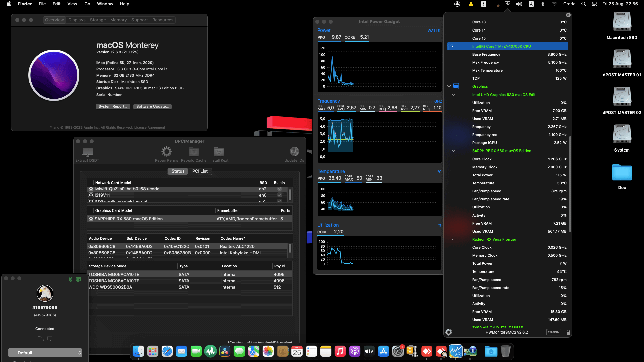Open Intel Power Gadget in the Dock

tap(455, 351)
